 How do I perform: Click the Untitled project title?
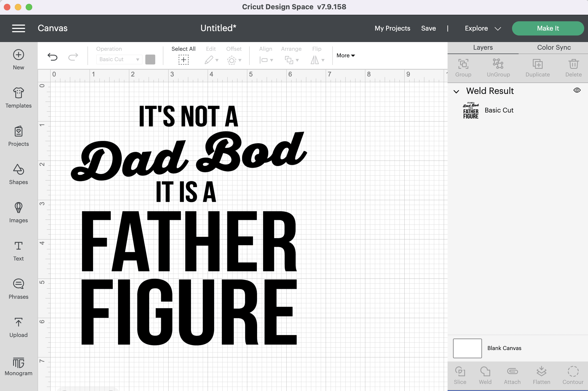pyautogui.click(x=218, y=28)
